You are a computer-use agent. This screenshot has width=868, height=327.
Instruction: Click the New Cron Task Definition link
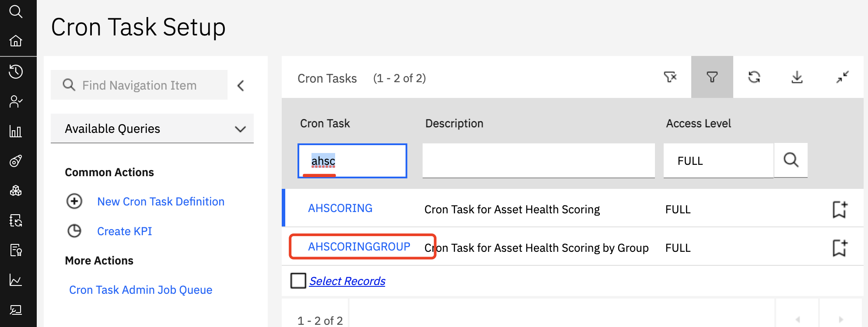pyautogui.click(x=161, y=202)
